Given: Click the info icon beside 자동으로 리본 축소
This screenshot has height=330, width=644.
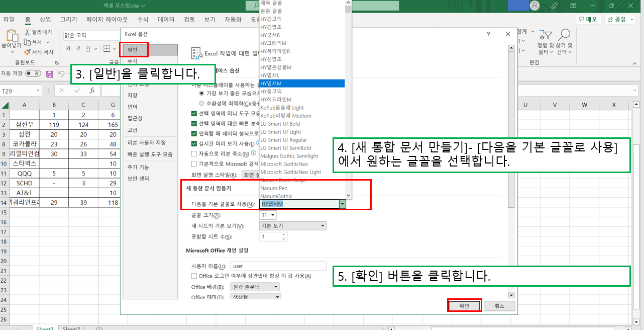Looking at the screenshot, I should click(254, 153).
